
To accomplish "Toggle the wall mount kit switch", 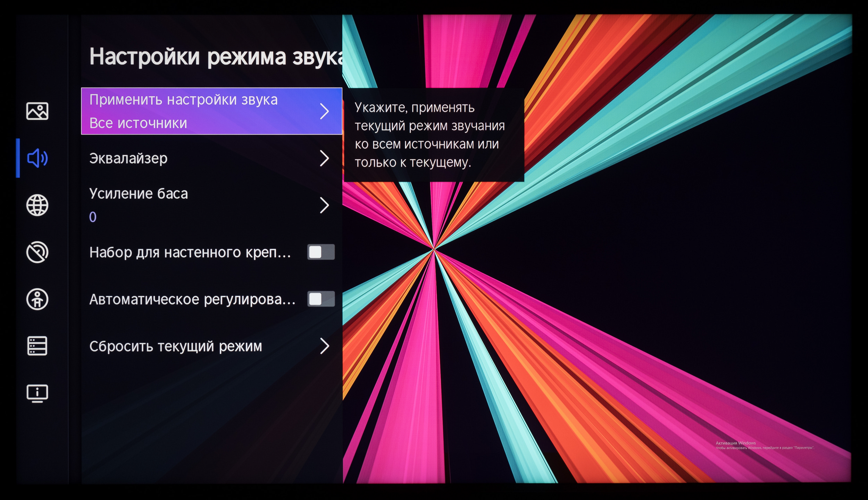I will 321,252.
